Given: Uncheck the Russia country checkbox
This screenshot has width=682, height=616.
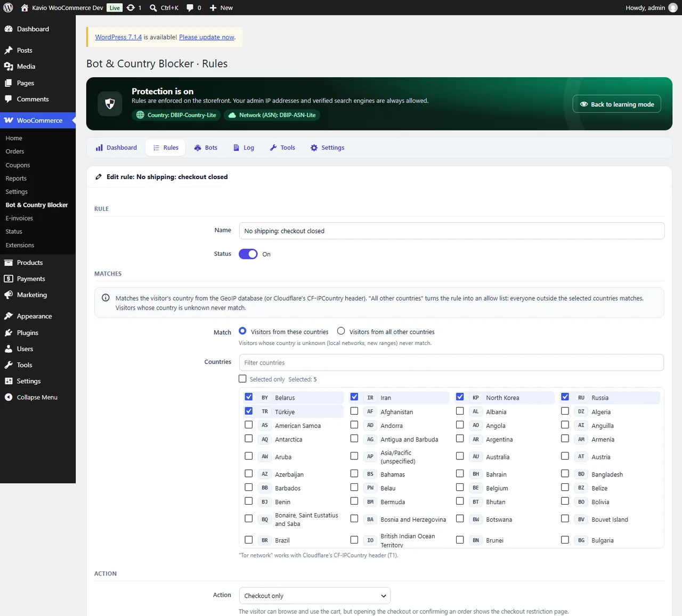Looking at the screenshot, I should tap(565, 397).
